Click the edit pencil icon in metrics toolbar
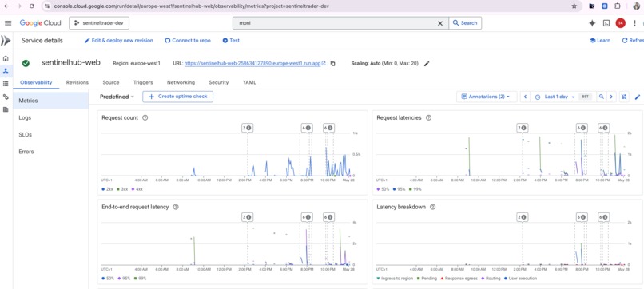Screen dimensions: 644x289 pyautogui.click(x=638, y=97)
